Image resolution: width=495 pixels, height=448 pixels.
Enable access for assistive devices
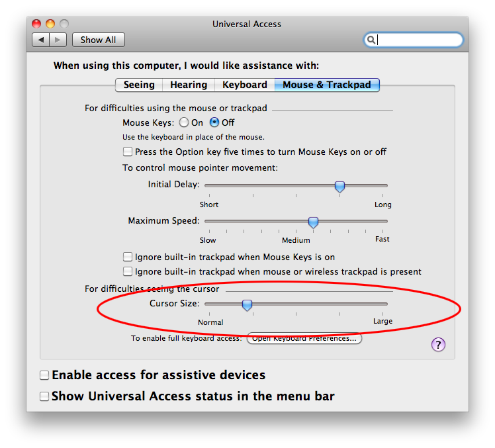[x=44, y=375]
